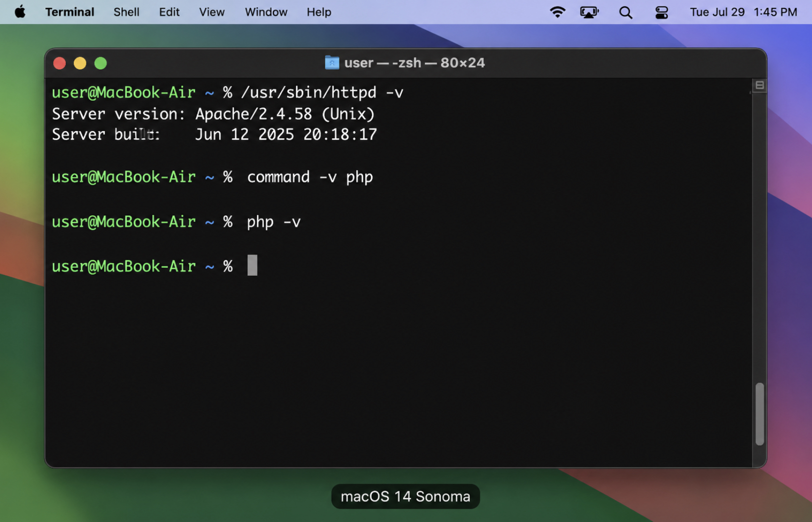Open the View menu
Viewport: 812px width, 522px height.
(x=211, y=12)
